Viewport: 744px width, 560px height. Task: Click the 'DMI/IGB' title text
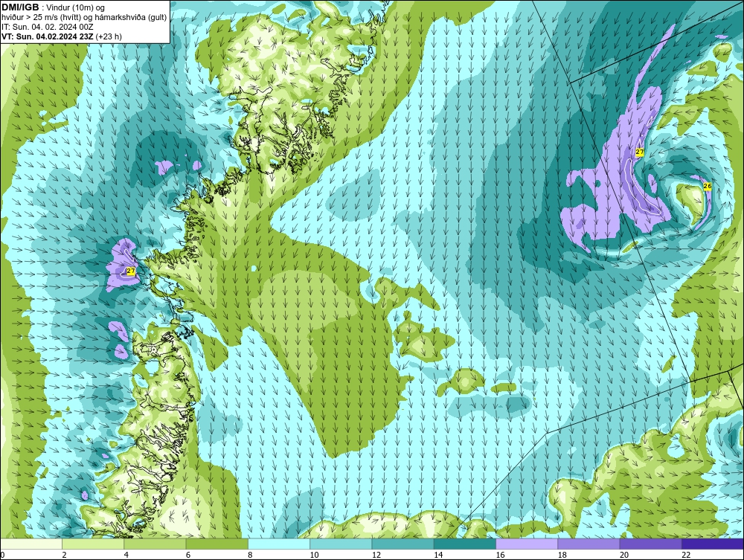click(x=20, y=7)
